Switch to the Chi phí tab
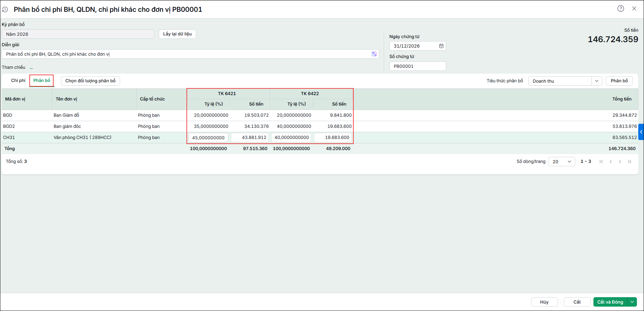The image size is (644, 311). point(18,81)
